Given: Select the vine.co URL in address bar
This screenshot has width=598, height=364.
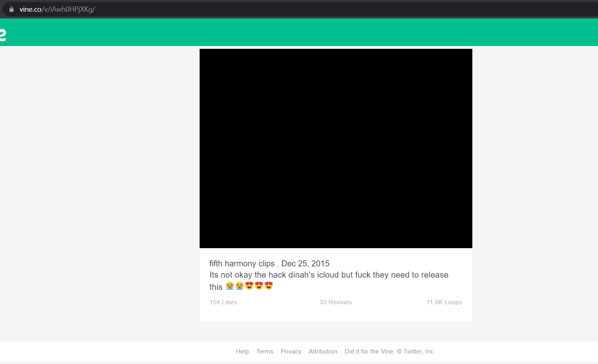Looking at the screenshot, I should (57, 9).
